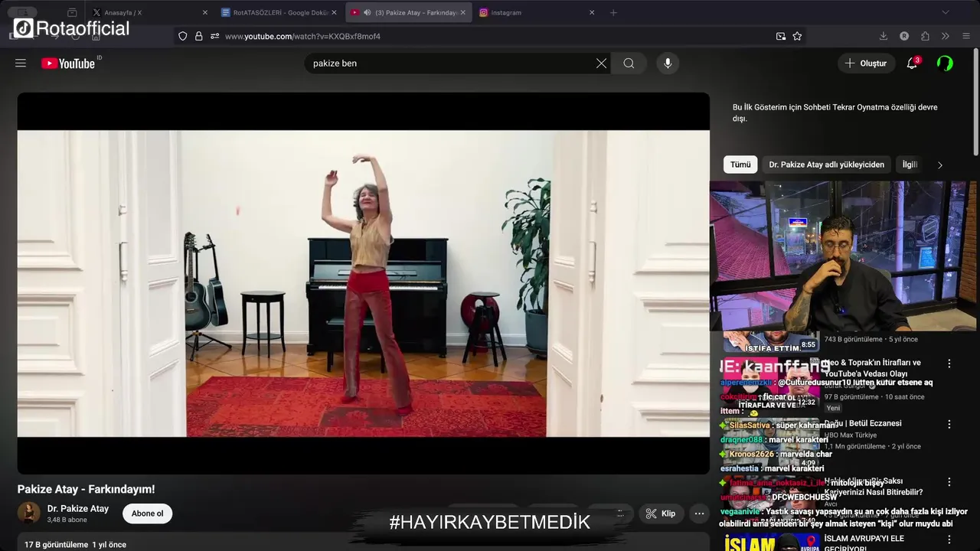Expand the list-all-tabs dropdown
The width and height of the screenshot is (980, 551).
point(945,12)
